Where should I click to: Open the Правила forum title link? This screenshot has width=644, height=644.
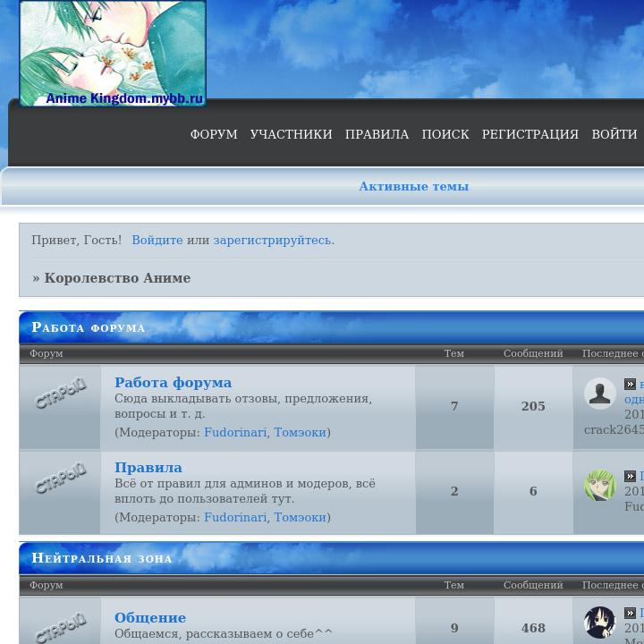click(148, 468)
